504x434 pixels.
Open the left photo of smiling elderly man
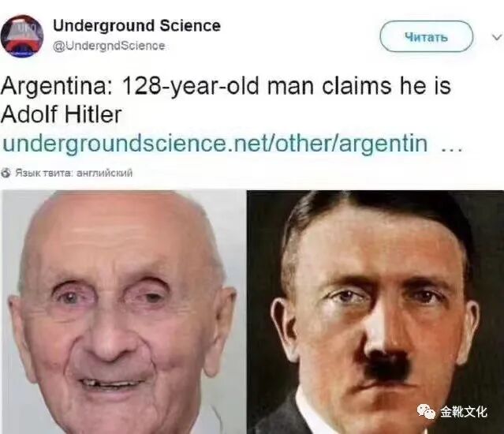(124, 312)
